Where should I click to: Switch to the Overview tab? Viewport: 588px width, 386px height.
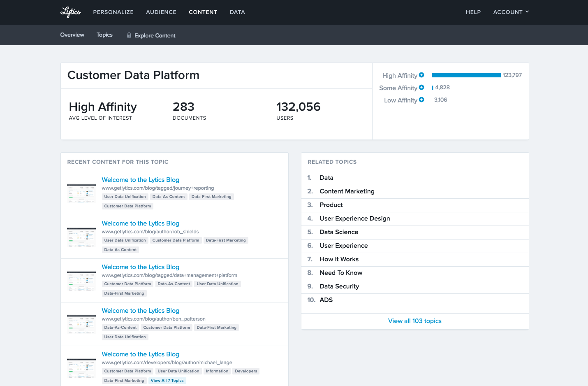point(72,35)
